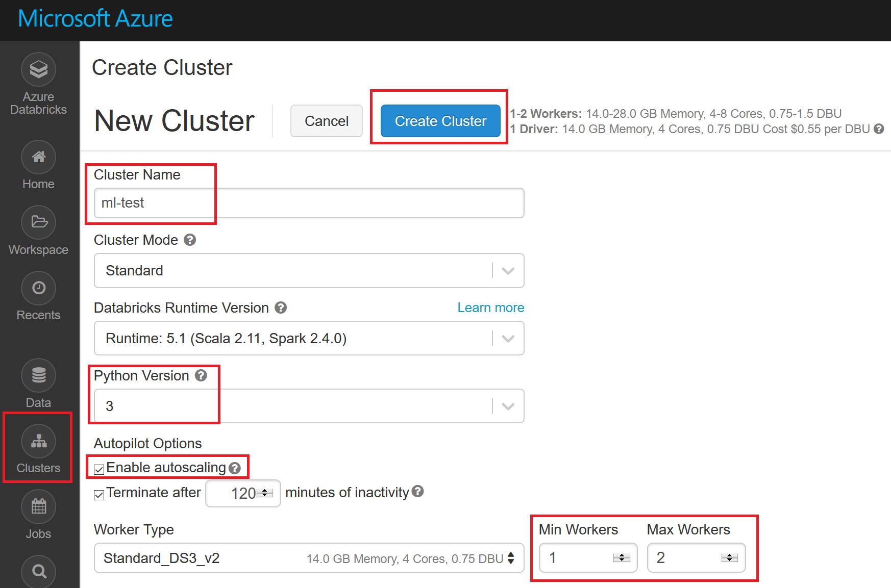The width and height of the screenshot is (891, 588).
Task: Click the New Cluster title text
Action: tap(175, 121)
